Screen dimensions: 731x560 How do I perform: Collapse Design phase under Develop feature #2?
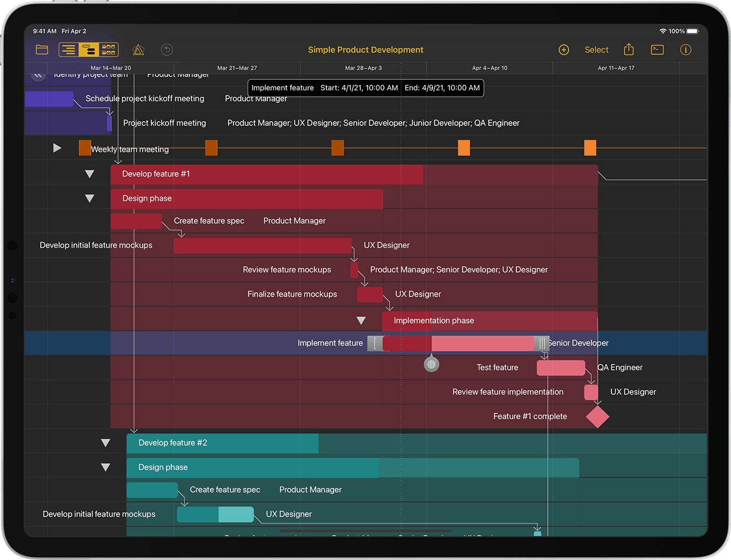[106, 467]
